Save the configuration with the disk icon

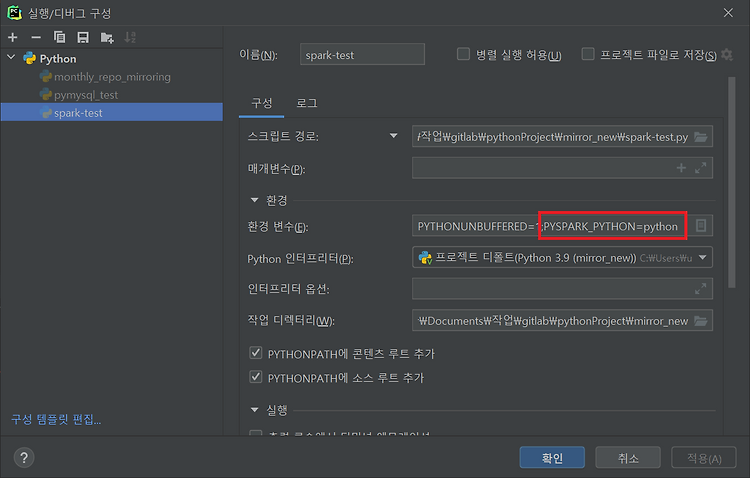pyautogui.click(x=83, y=37)
